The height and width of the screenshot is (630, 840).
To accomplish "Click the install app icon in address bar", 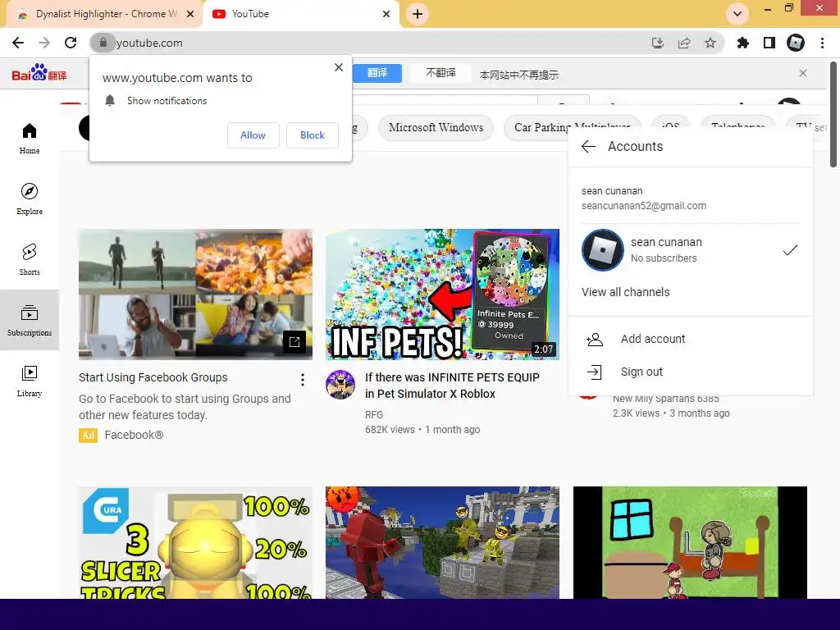I will [x=658, y=43].
